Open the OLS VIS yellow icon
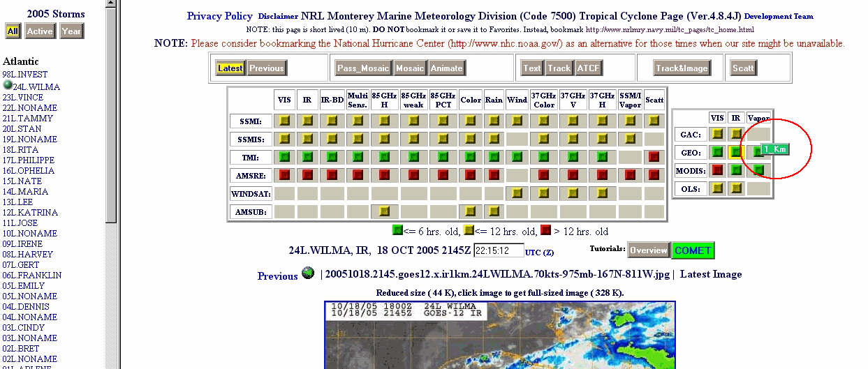 (716, 188)
